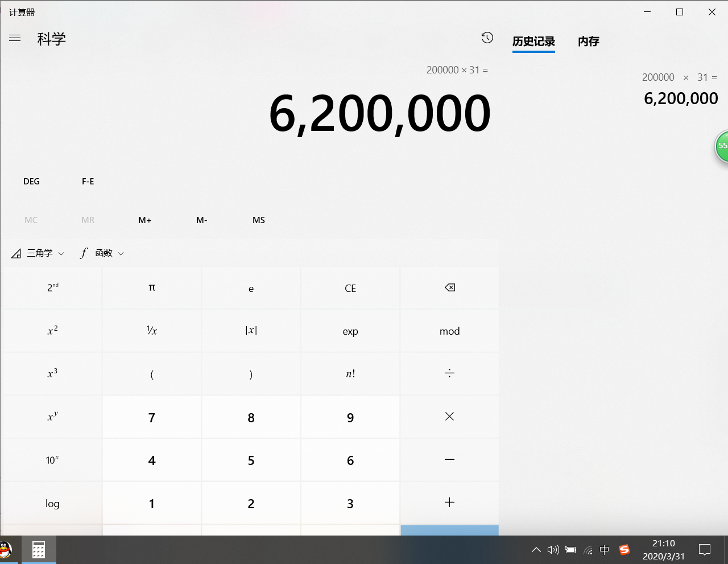Toggle DEG angle mode

coord(31,182)
